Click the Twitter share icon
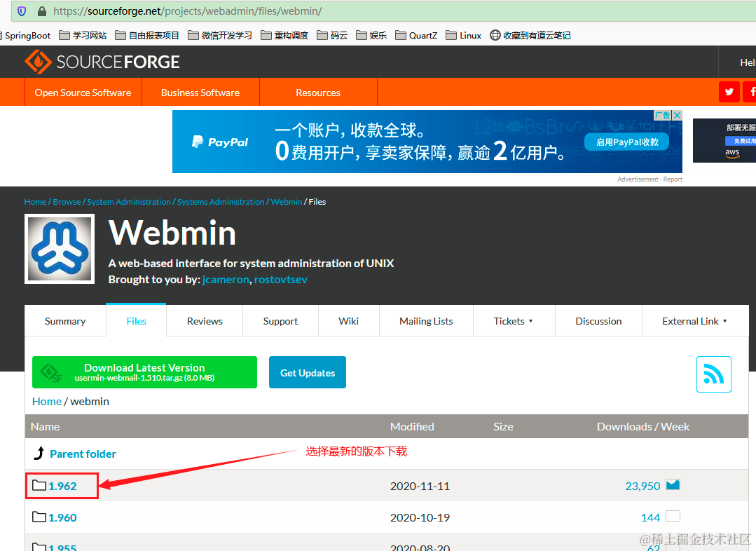This screenshot has width=756, height=551. pos(729,92)
